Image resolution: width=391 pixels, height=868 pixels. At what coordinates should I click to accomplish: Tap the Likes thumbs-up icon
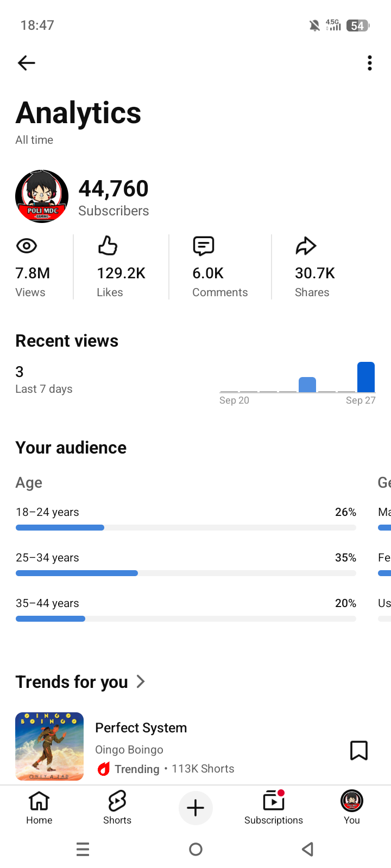pyautogui.click(x=108, y=246)
